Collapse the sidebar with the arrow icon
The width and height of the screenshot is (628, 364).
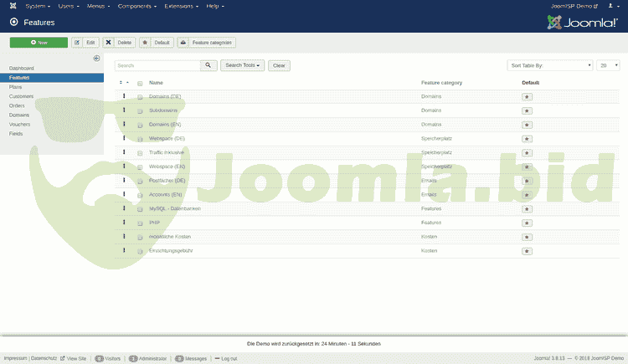click(96, 59)
